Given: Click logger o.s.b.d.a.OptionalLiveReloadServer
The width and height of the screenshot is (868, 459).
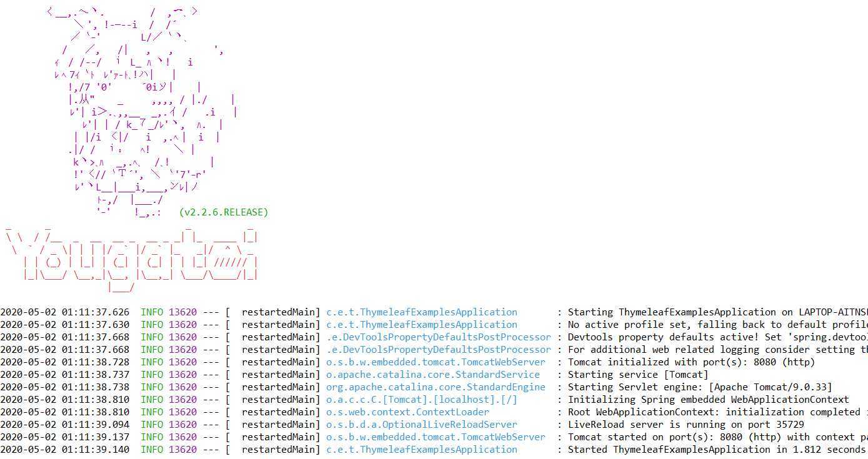Looking at the screenshot, I should point(422,425).
